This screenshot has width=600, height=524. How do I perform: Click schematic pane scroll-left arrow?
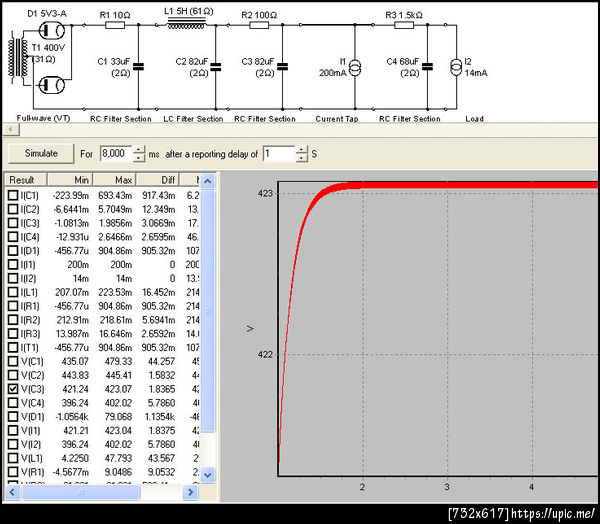click(x=11, y=129)
